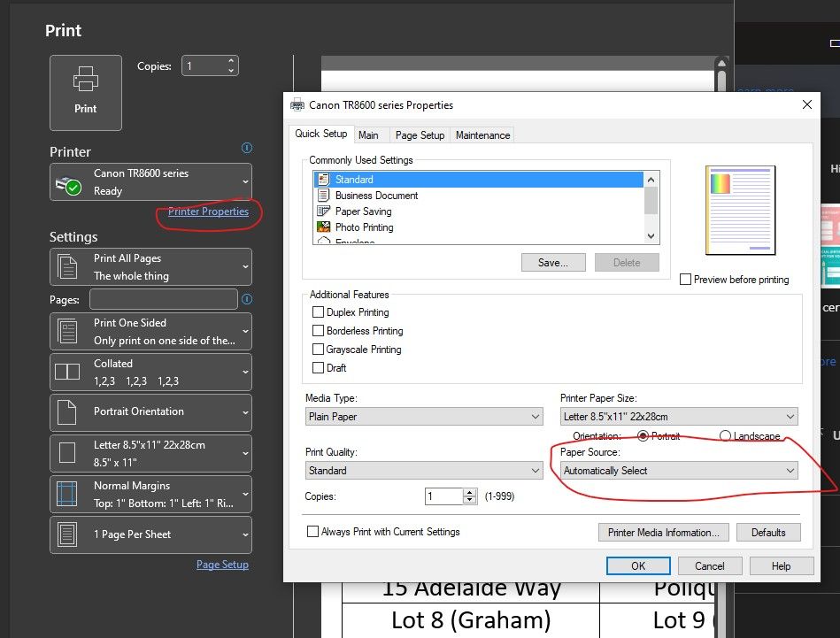This screenshot has width=840, height=638.
Task: Click the Printer Media Information button
Action: pyautogui.click(x=663, y=532)
